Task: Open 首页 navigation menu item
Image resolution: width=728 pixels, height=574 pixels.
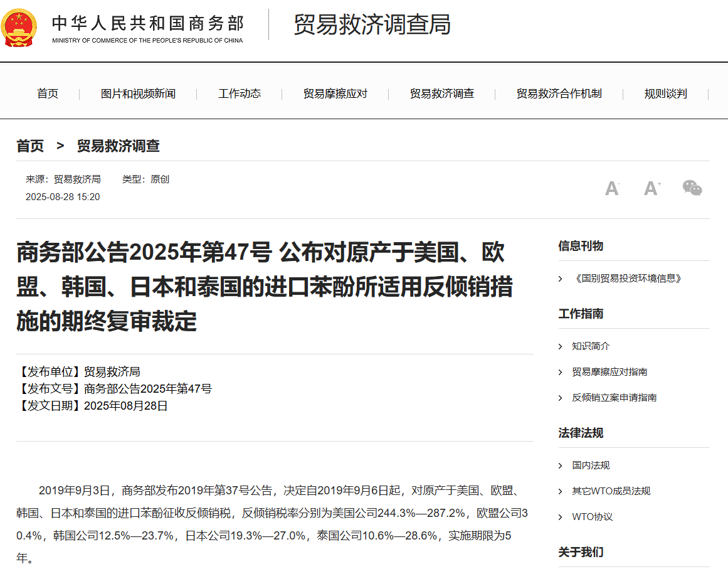Action: [48, 93]
